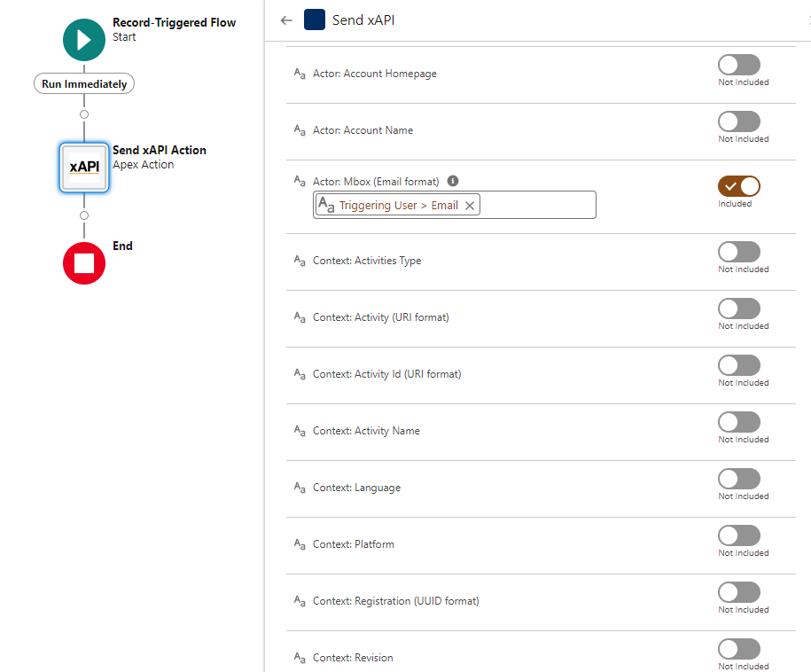This screenshot has width=811, height=672.
Task: Click the dark blue Send xAPI header icon
Action: tap(315, 20)
